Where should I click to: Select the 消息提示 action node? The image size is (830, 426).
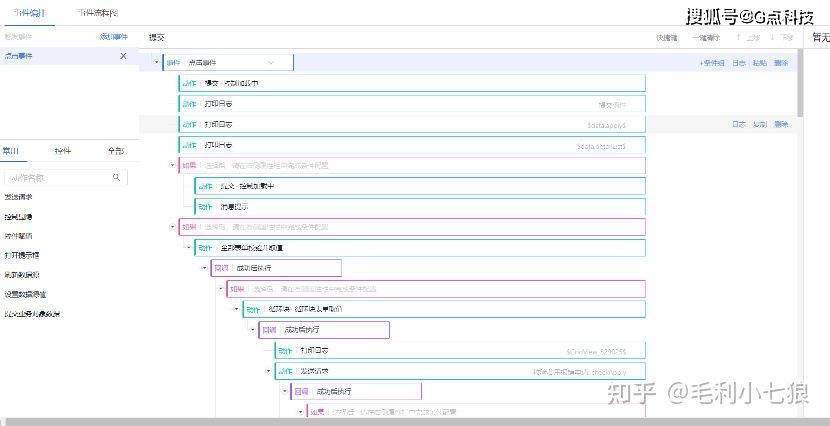click(420, 206)
